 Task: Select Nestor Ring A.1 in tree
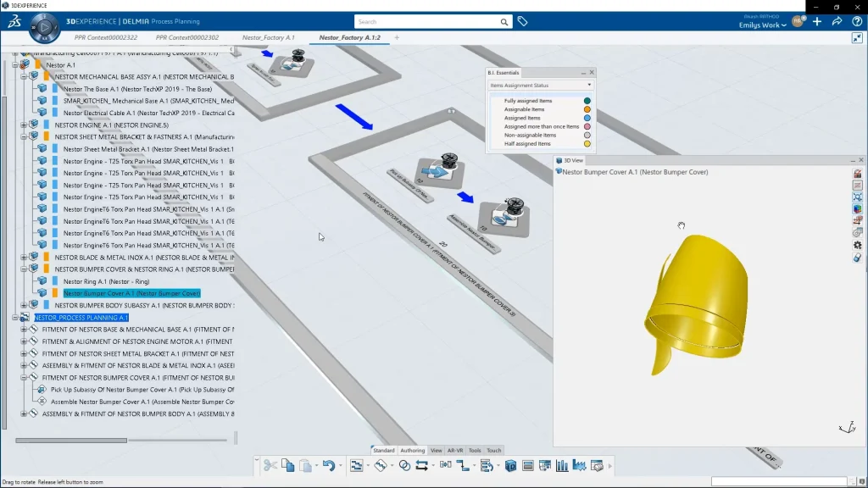point(106,281)
